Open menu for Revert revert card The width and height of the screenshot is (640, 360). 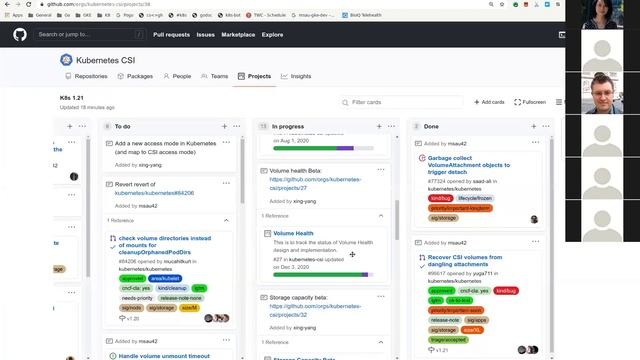pos(226,183)
